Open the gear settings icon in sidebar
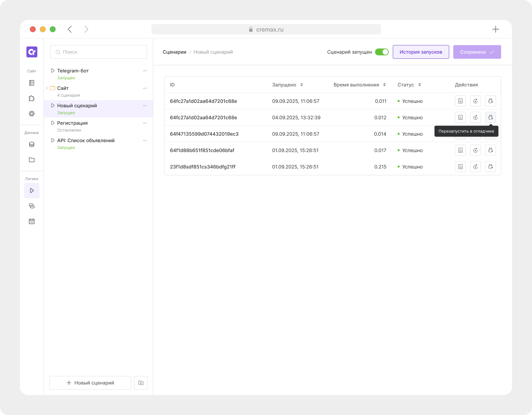The height and width of the screenshot is (415, 532). coord(32,114)
